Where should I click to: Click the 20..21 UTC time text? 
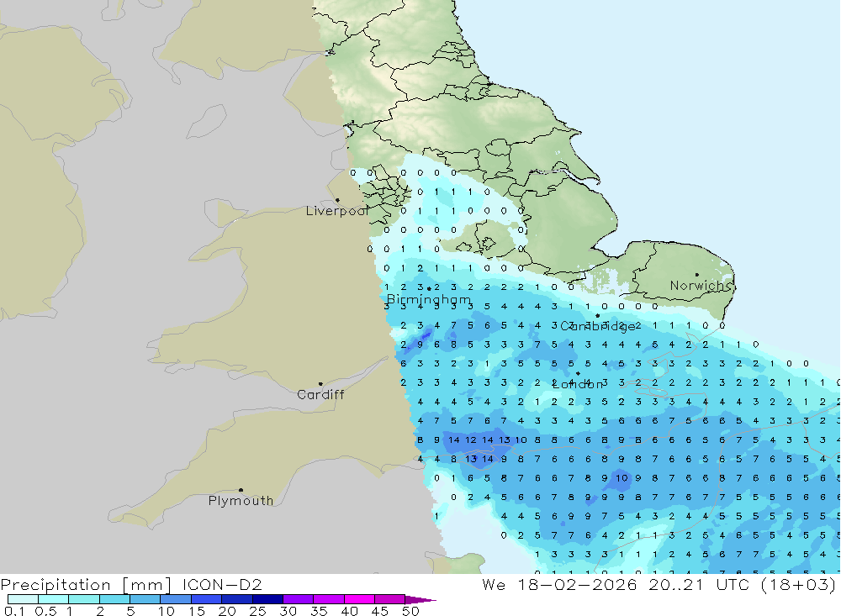(x=699, y=584)
